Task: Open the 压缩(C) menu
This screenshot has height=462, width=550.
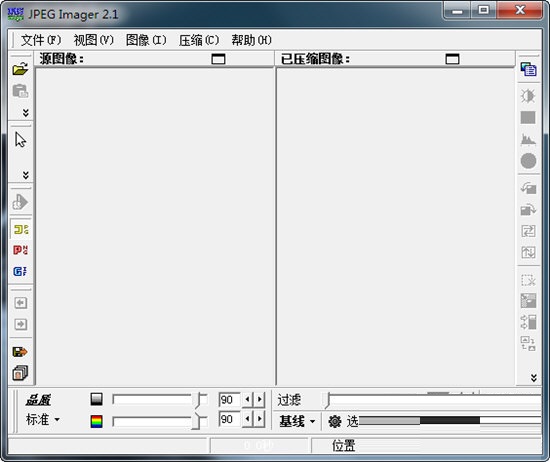Action: pos(199,40)
